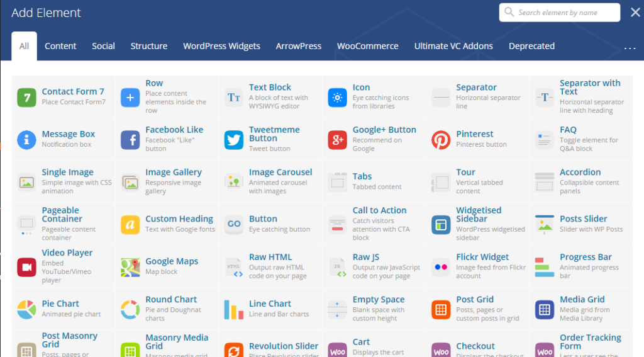Switch to the WooCommerce tab
Image resolution: width=644 pixels, height=357 pixels.
coord(367,46)
